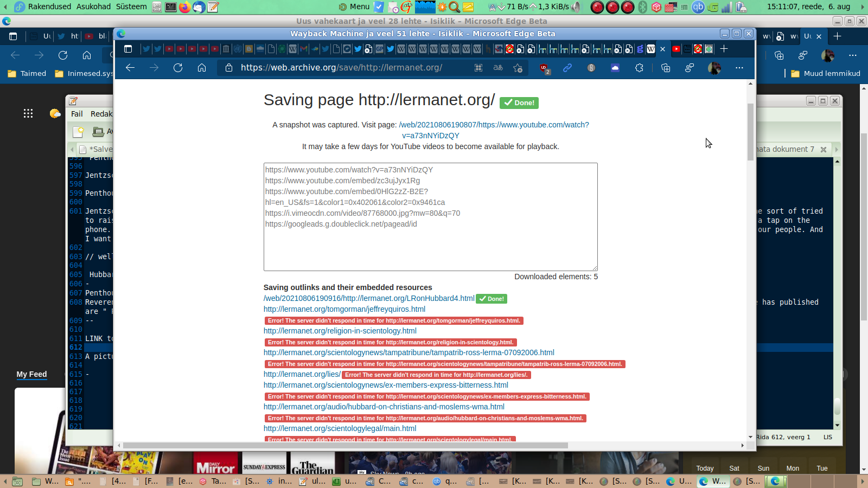Open the tomgorman/jeffreyquiros.html link
The width and height of the screenshot is (868, 488).
(344, 309)
